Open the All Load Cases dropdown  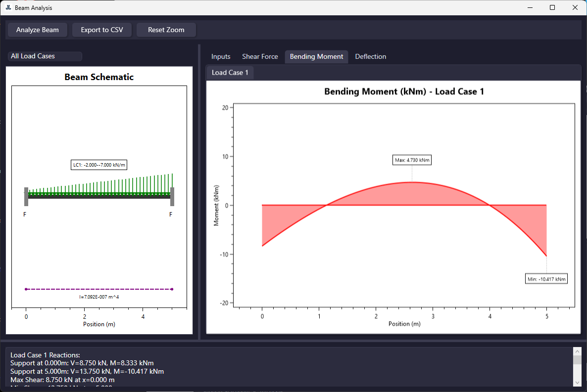coord(45,56)
